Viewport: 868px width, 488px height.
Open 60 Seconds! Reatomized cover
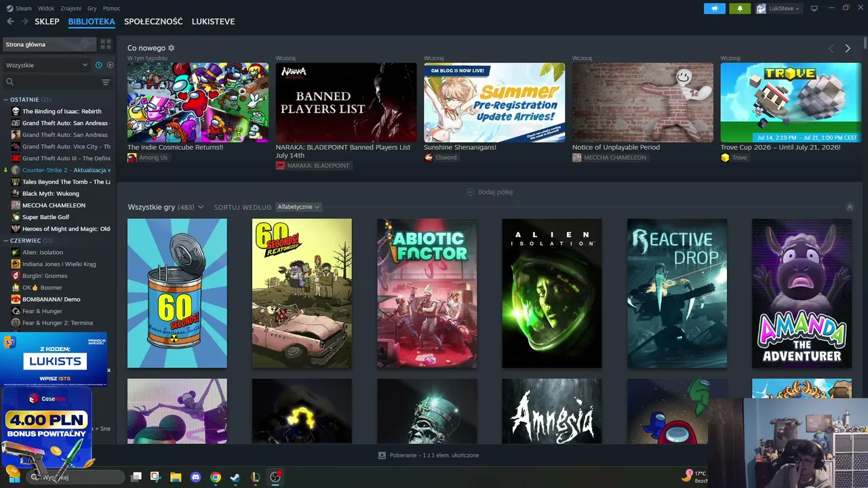pyautogui.click(x=302, y=293)
